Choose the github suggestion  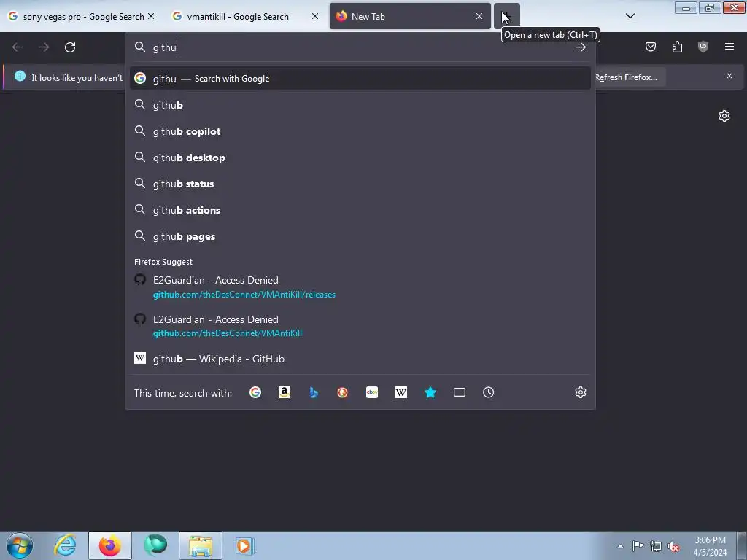click(x=360, y=105)
